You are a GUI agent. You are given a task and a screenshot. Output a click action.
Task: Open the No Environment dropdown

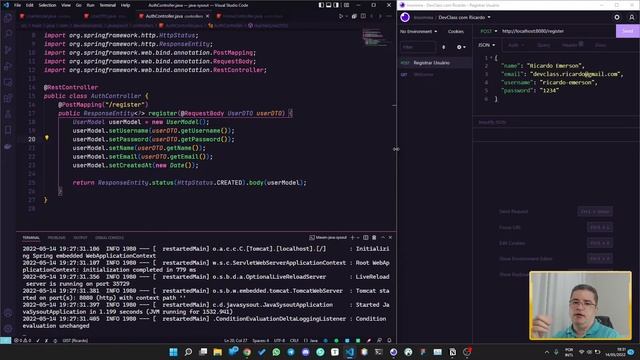[418, 31]
